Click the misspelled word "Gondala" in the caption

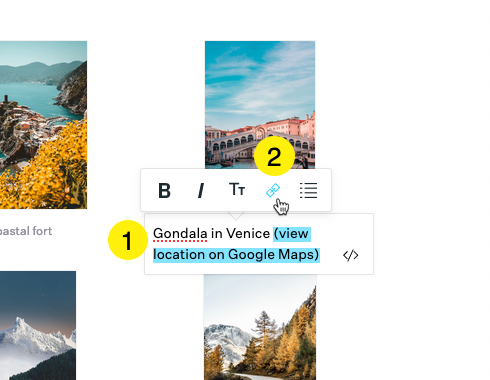click(180, 234)
